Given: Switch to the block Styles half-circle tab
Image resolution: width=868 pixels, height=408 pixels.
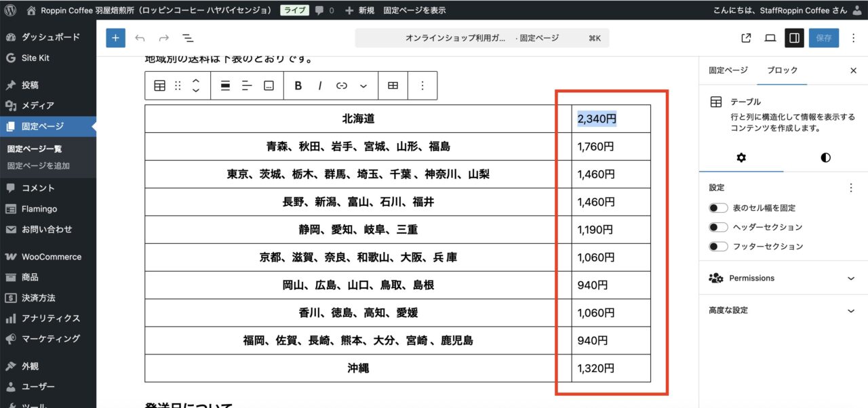Looking at the screenshot, I should click(825, 157).
